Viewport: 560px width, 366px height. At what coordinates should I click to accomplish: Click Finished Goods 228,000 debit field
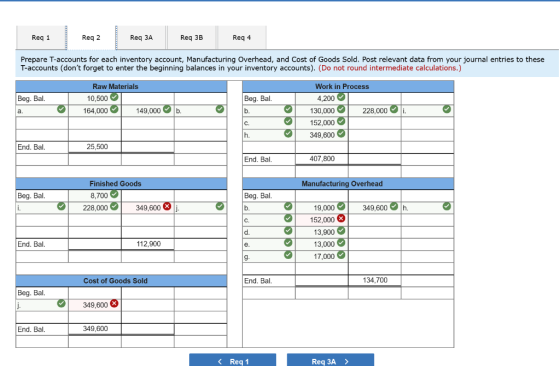pyautogui.click(x=95, y=207)
